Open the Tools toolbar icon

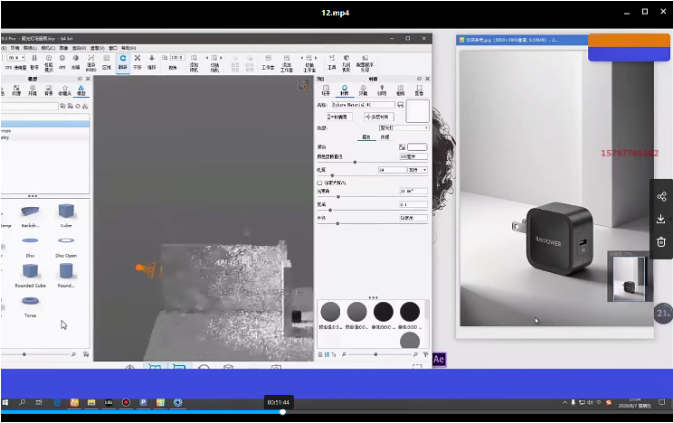coord(332,62)
